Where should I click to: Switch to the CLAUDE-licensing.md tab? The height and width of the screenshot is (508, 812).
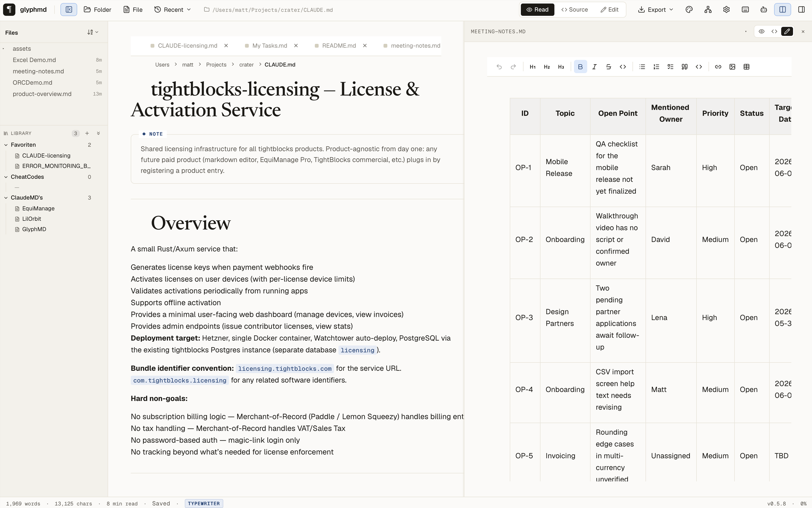point(187,46)
